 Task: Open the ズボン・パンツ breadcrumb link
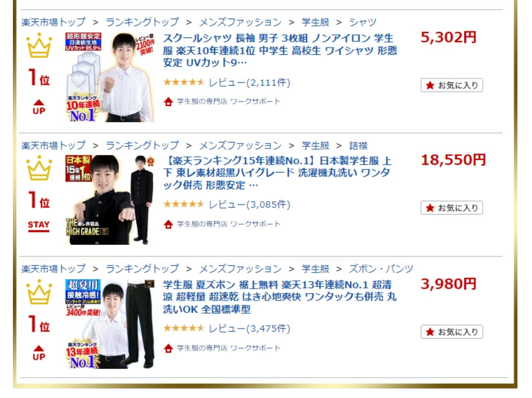point(381,269)
